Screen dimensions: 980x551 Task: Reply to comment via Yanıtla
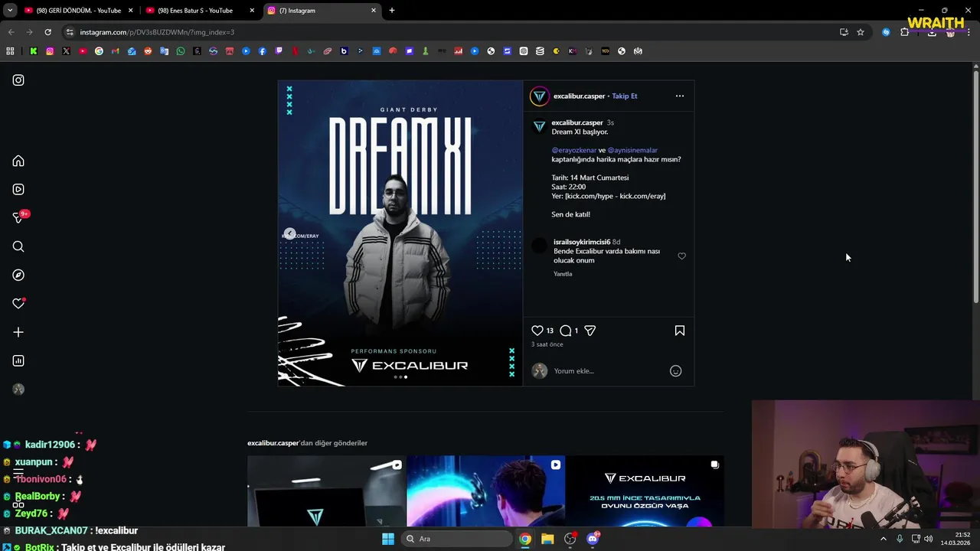[563, 274]
